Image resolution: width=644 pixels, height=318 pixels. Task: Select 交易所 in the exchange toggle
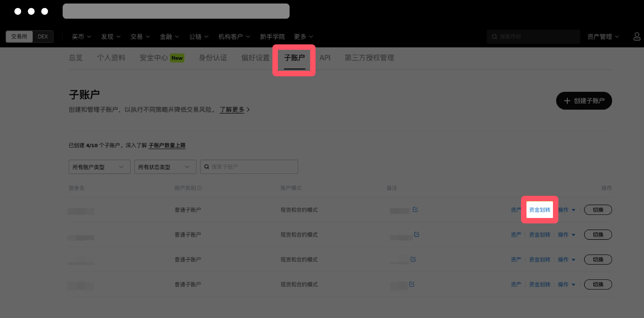click(x=19, y=37)
